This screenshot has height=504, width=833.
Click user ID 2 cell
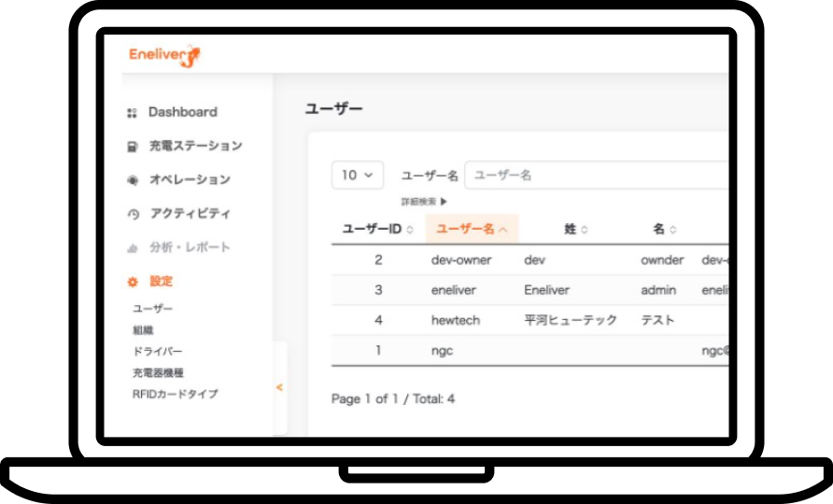pyautogui.click(x=378, y=260)
